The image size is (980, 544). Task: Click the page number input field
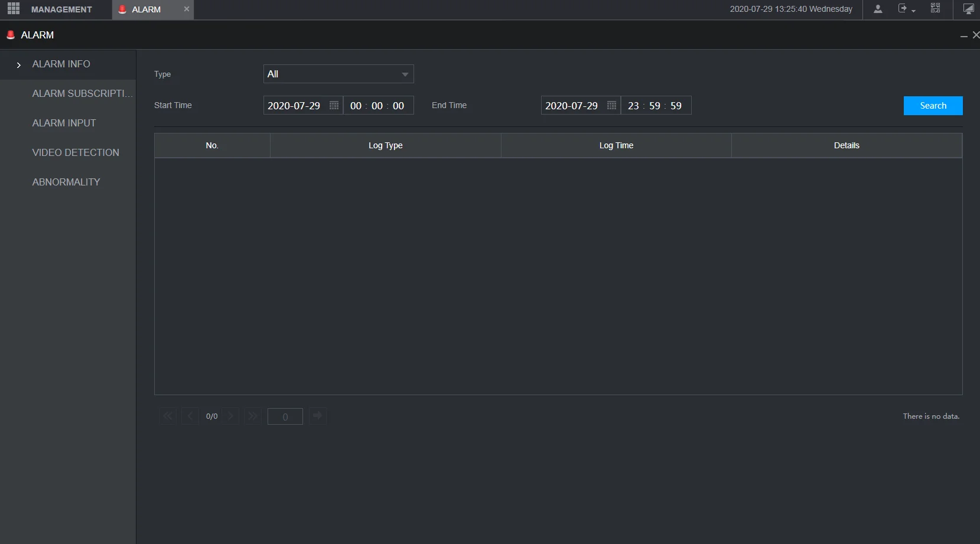pyautogui.click(x=285, y=416)
